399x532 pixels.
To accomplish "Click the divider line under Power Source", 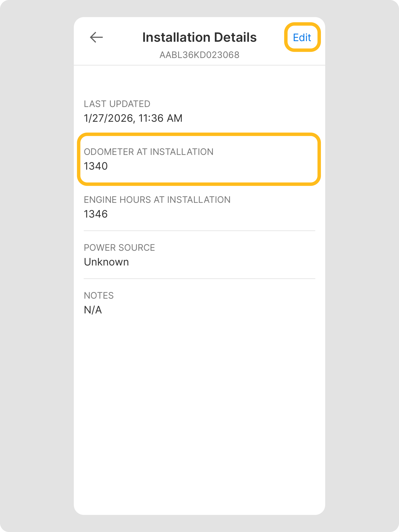I will coord(199,279).
